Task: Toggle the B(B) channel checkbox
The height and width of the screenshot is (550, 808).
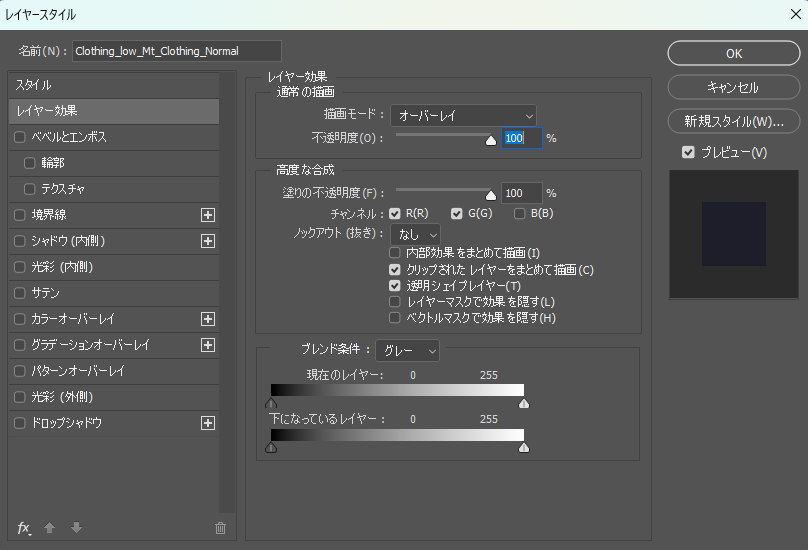Action: coord(520,213)
